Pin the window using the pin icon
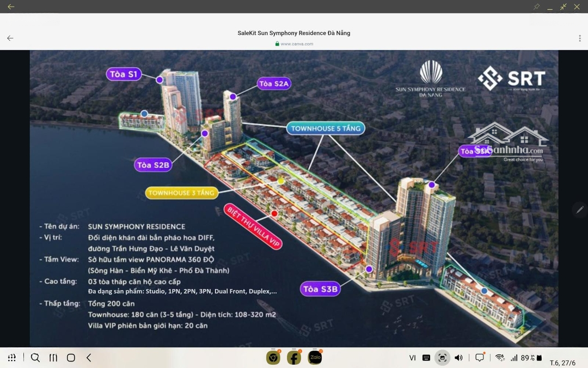This screenshot has width=588, height=368. [x=536, y=7]
